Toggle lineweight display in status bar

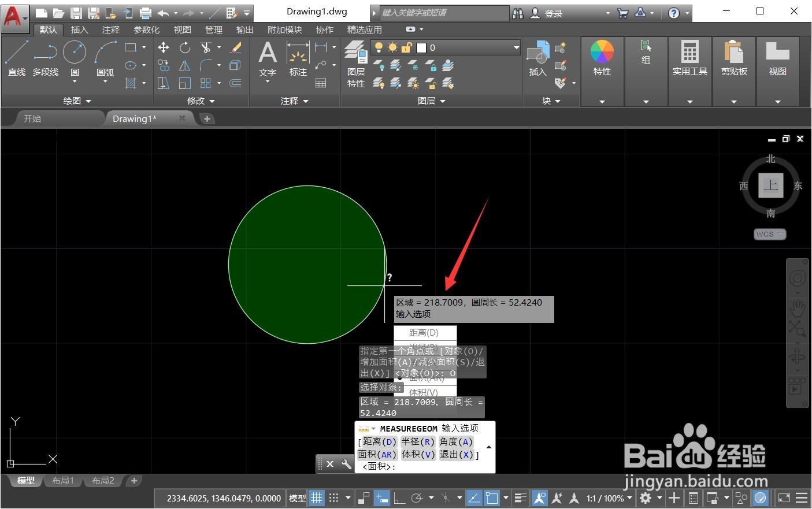pyautogui.click(x=521, y=497)
